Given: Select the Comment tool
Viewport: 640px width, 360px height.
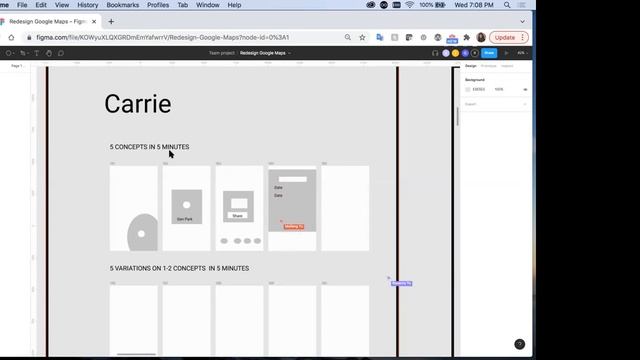Looking at the screenshot, I should point(61,53).
